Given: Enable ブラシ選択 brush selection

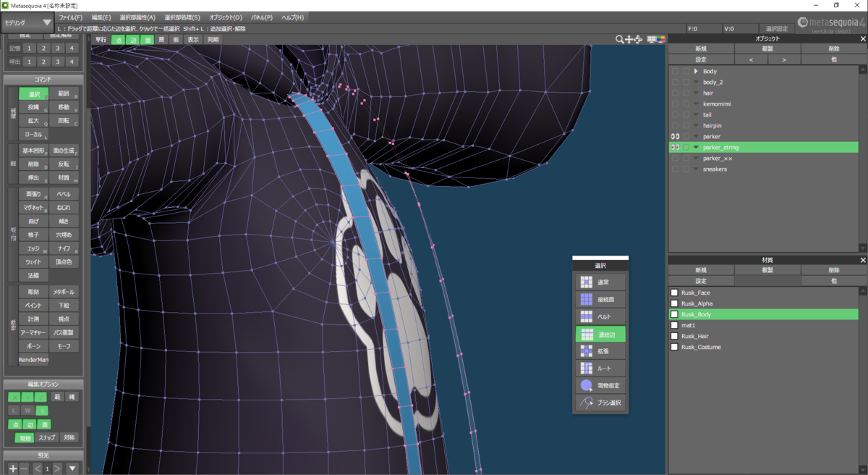Looking at the screenshot, I should coord(600,403).
